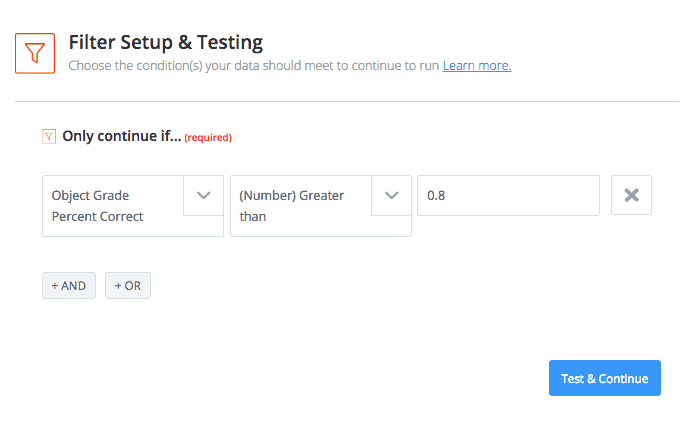The height and width of the screenshot is (428, 693).
Task: Expand chevron beside (Number) Greater than
Action: click(x=391, y=196)
